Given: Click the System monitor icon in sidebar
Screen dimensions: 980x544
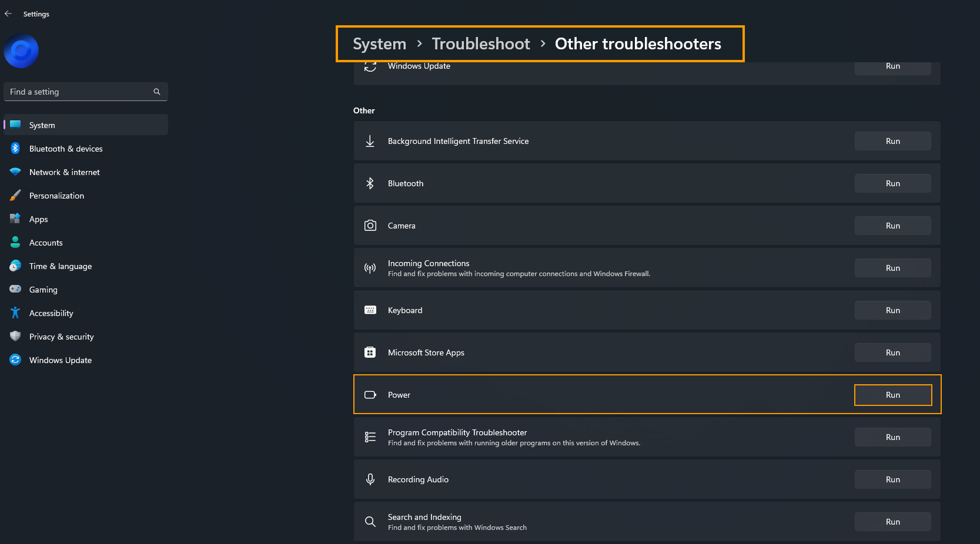Looking at the screenshot, I should tap(15, 125).
